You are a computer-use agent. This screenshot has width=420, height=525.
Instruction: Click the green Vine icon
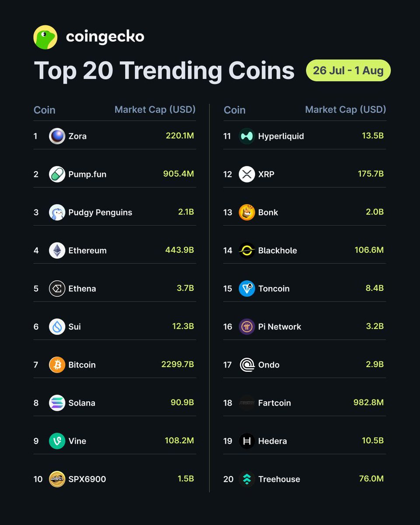(57, 441)
